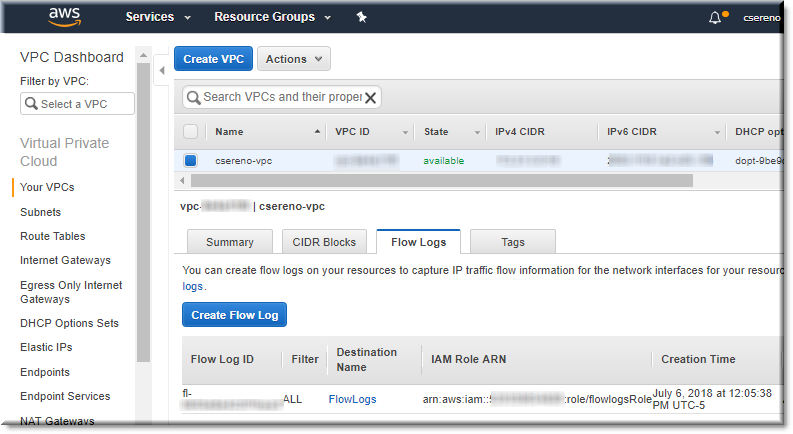
Task: Open VPC Dashboard heading link
Action: tap(72, 57)
